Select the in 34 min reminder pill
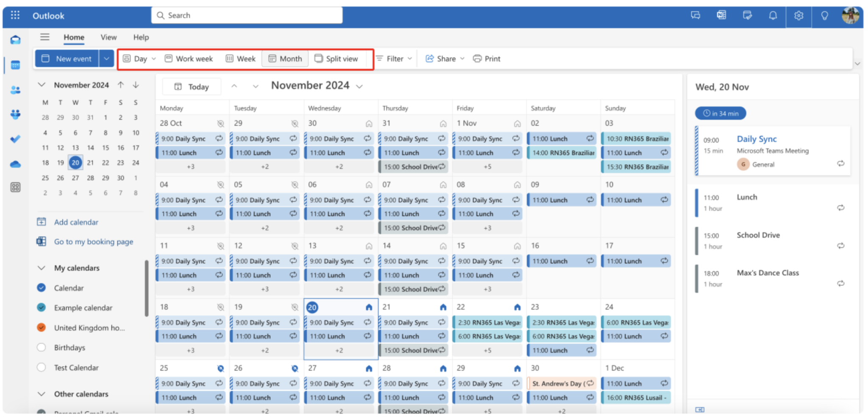868x417 pixels. pos(721,113)
